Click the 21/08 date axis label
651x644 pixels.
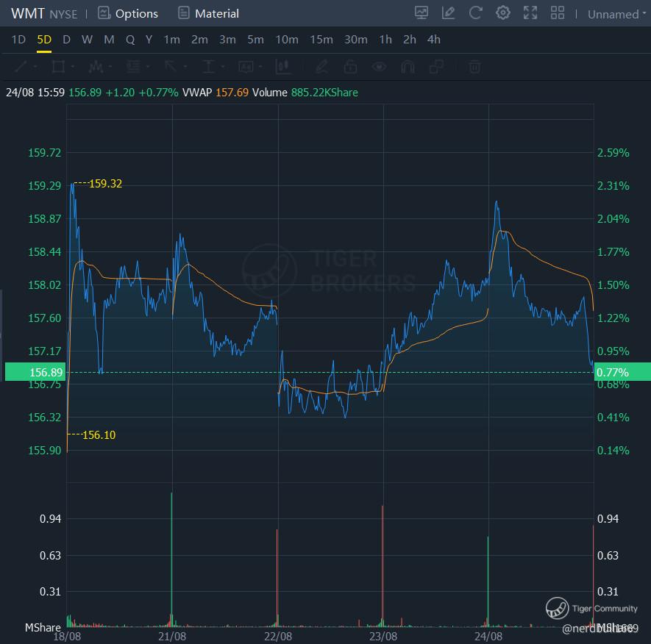(172, 637)
